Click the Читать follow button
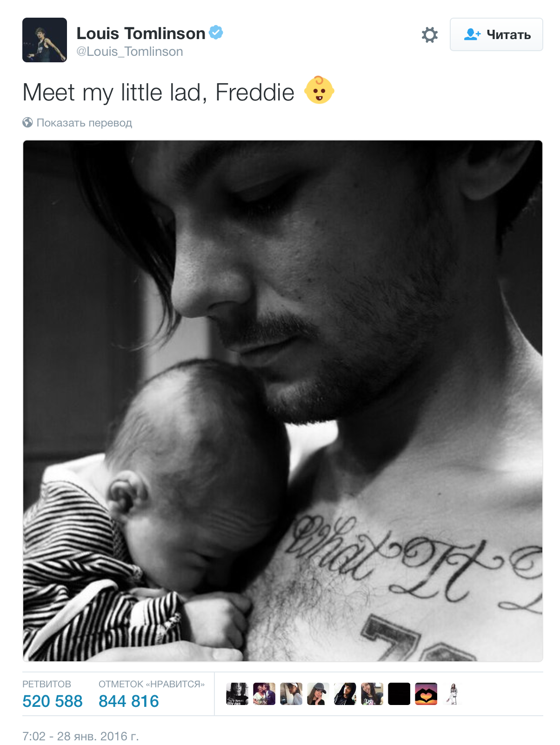This screenshot has width=560, height=745. point(496,34)
